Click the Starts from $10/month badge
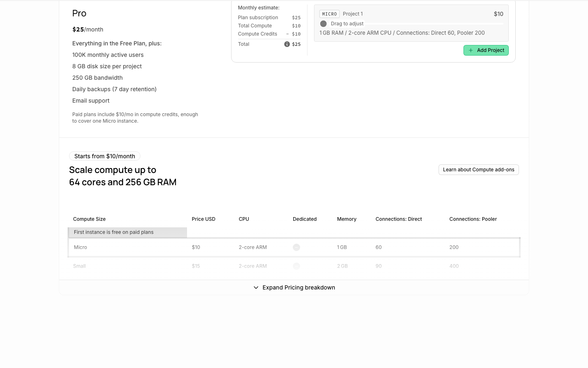 [x=105, y=156]
